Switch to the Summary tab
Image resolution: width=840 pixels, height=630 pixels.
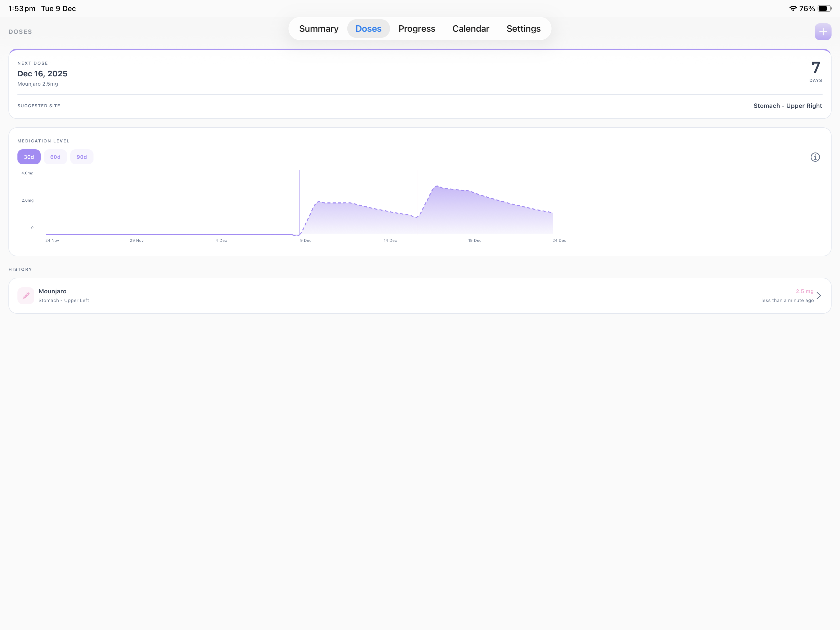pos(319,29)
